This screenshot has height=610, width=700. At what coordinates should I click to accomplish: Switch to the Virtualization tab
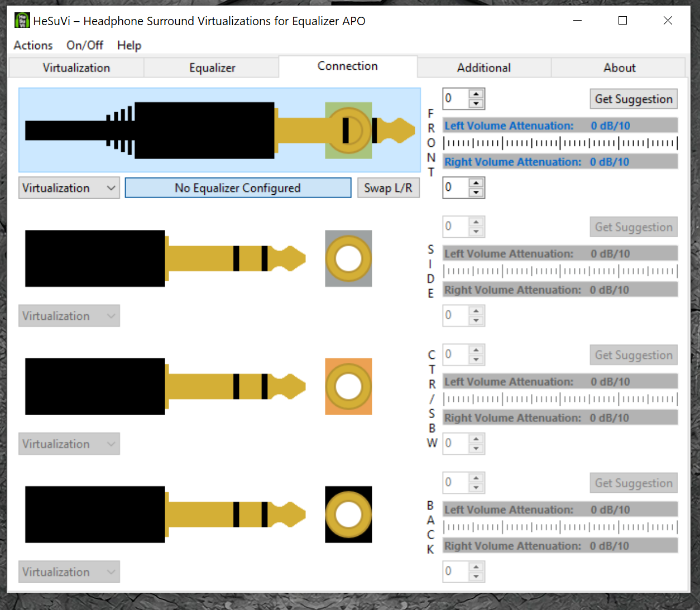pyautogui.click(x=76, y=68)
